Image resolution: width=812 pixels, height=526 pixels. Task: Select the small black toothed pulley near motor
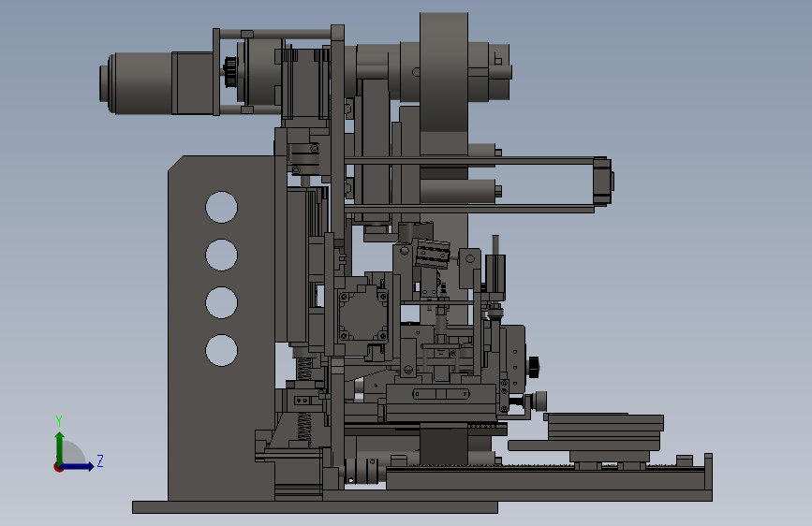(230, 72)
